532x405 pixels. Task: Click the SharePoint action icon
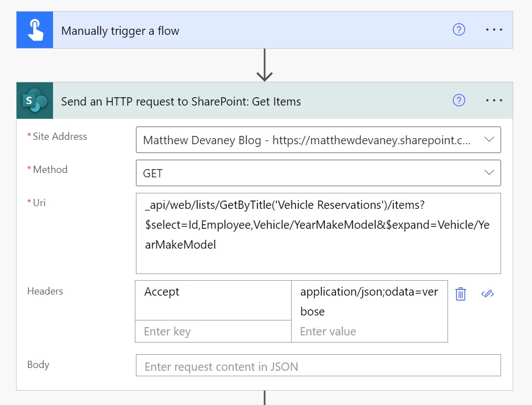coord(35,101)
